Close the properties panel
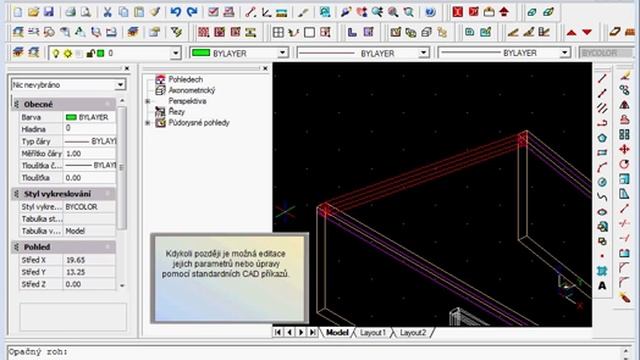The height and width of the screenshot is (360, 640). click(127, 68)
